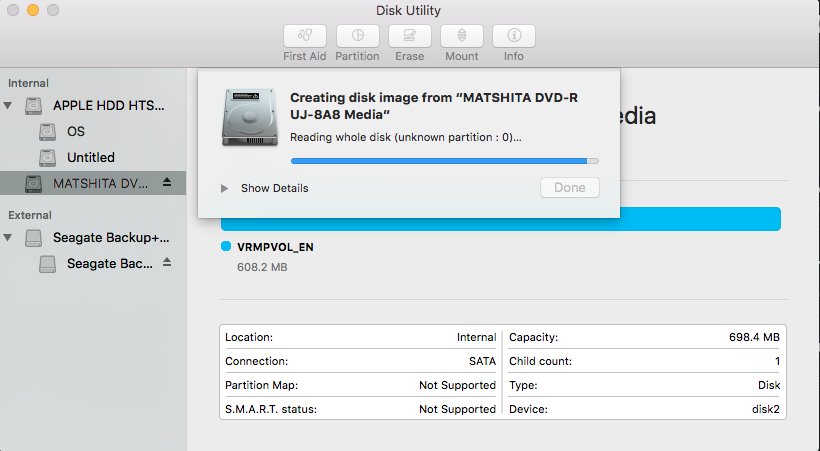
Task: Click the VRMPVOL_EN blue legend dot
Action: [226, 246]
